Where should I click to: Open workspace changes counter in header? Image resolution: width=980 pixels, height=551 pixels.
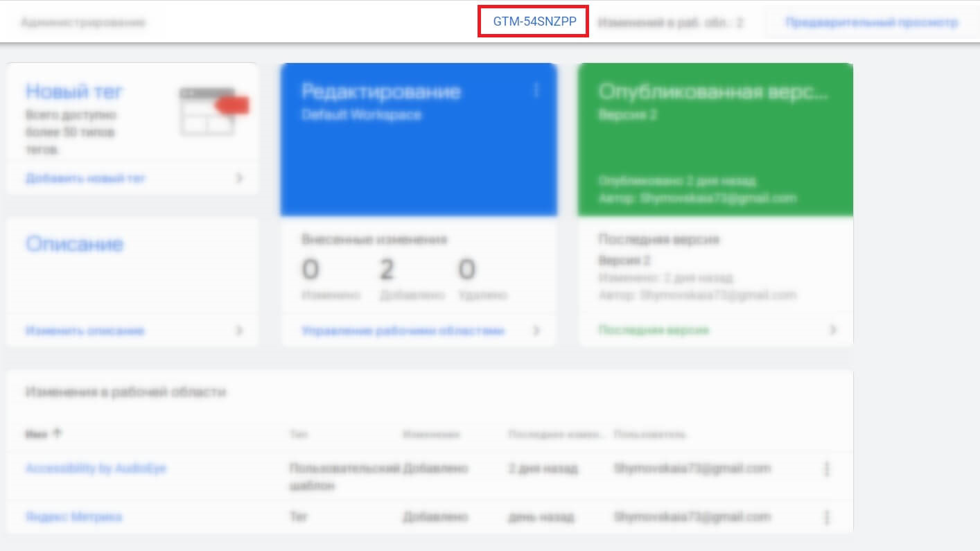(670, 22)
